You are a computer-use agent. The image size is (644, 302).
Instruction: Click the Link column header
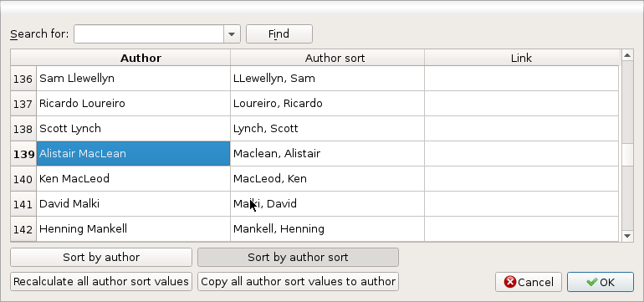521,58
